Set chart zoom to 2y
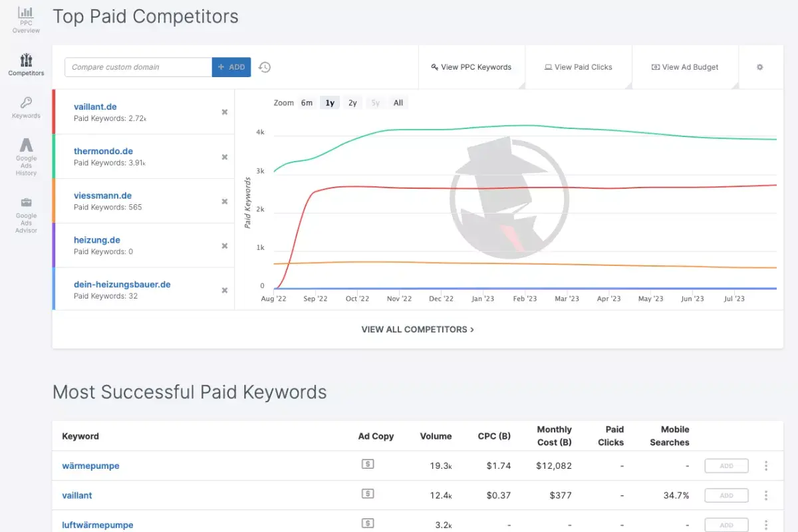798x532 pixels. point(352,103)
